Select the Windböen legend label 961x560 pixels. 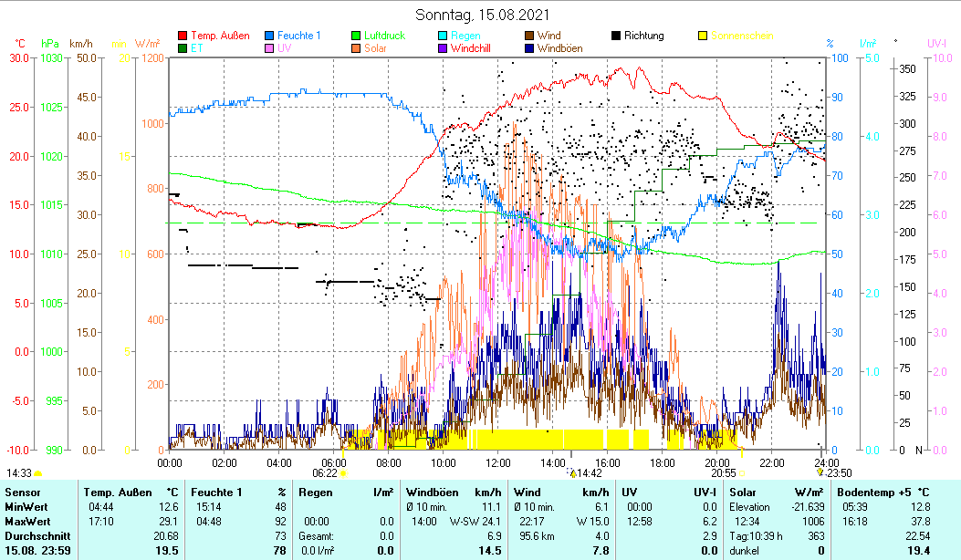559,49
